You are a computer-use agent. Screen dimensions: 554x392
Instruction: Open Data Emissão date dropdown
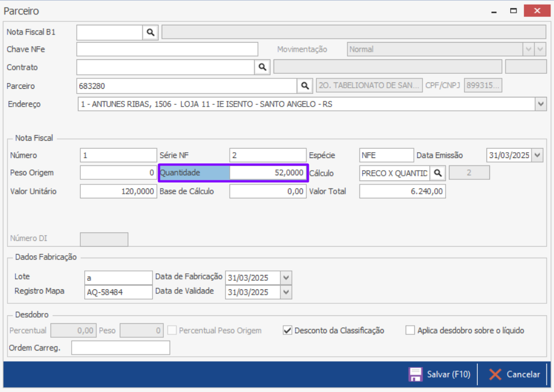[x=537, y=155]
